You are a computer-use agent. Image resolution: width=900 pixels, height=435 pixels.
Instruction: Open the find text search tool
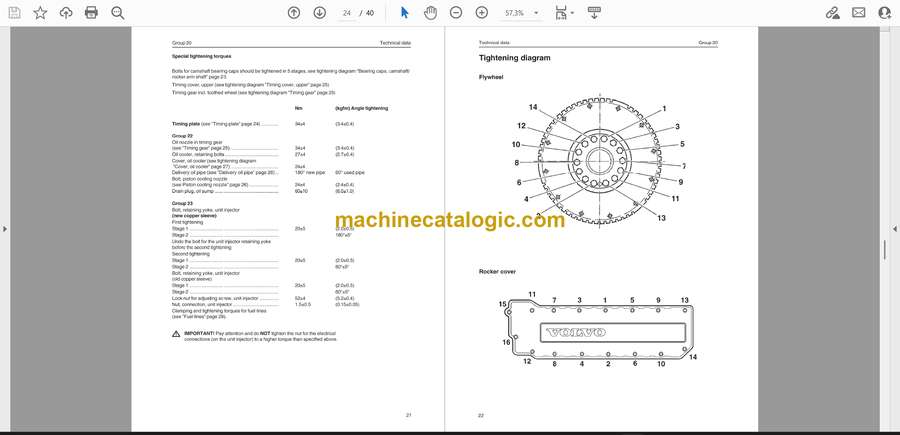(x=118, y=13)
